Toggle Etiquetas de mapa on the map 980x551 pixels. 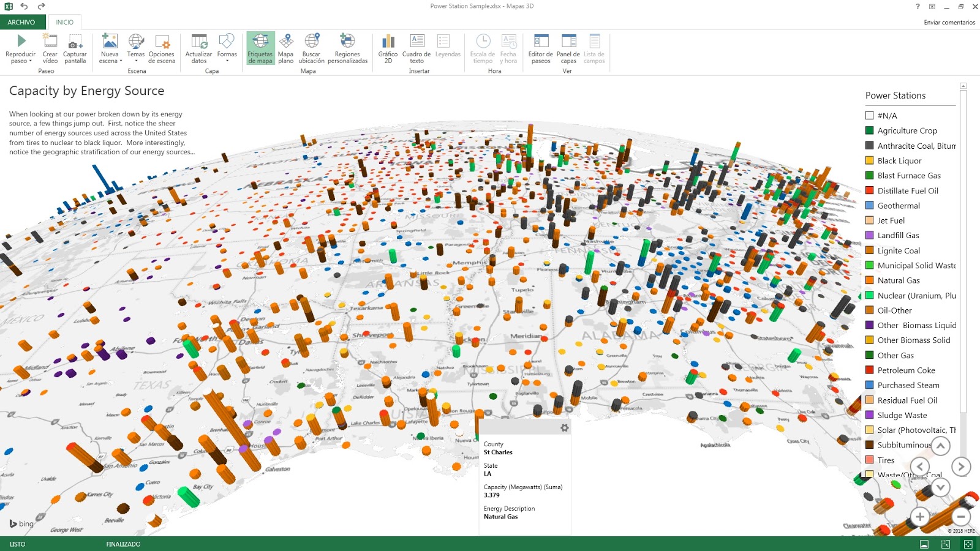260,48
